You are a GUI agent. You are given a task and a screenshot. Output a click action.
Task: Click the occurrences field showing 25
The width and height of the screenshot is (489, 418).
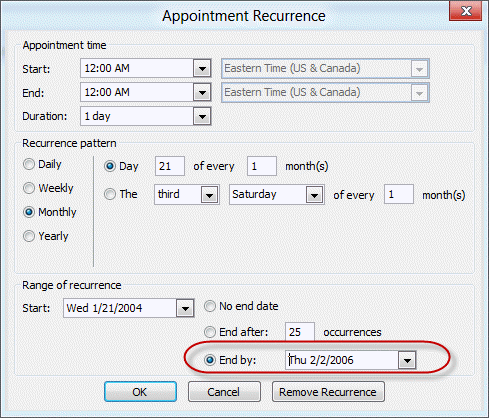[x=300, y=332]
